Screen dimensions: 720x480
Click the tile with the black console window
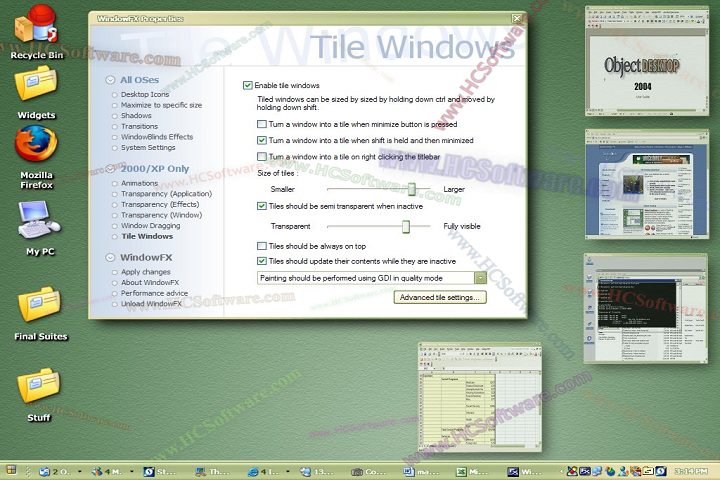click(x=646, y=308)
